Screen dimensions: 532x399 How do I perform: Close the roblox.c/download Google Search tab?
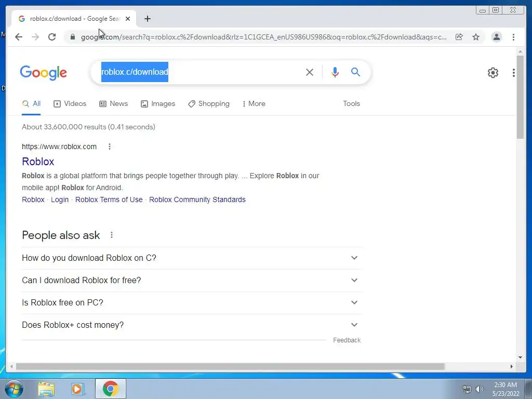pyautogui.click(x=128, y=19)
